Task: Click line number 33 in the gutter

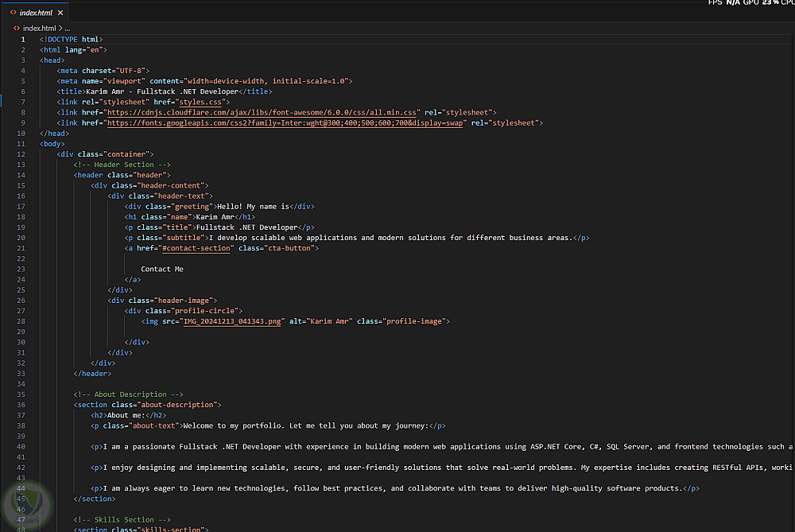Action: (x=22, y=373)
